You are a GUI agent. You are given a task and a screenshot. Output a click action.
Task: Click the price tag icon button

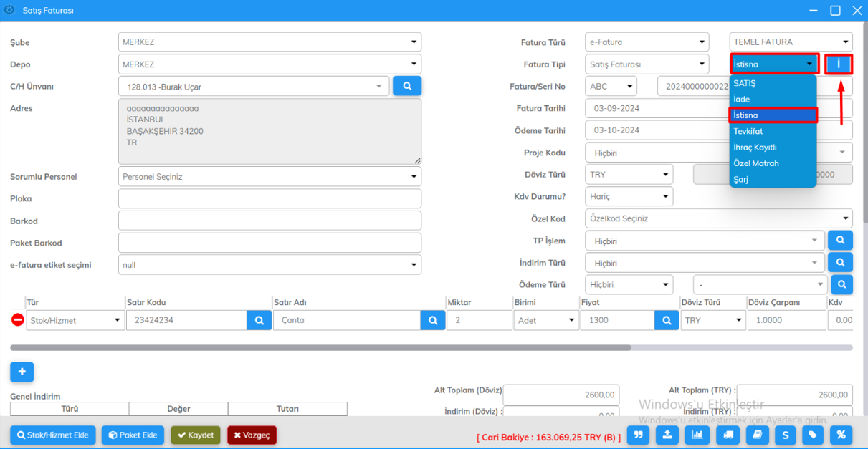(x=812, y=435)
